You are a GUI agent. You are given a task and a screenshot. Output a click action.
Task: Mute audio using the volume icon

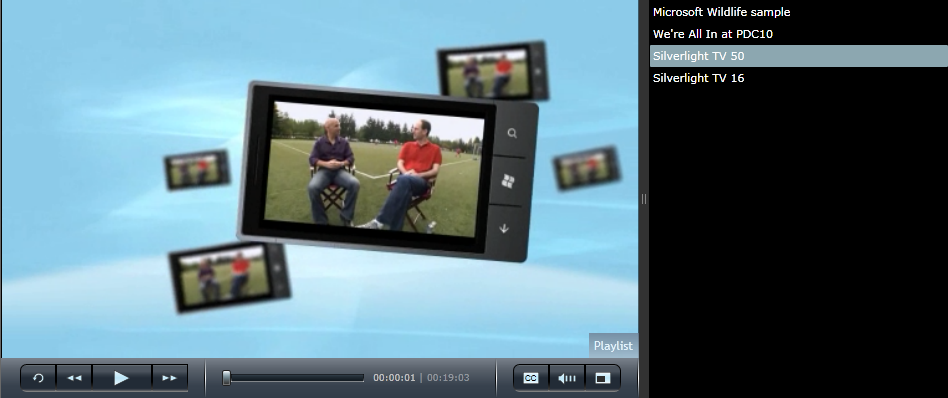(567, 378)
